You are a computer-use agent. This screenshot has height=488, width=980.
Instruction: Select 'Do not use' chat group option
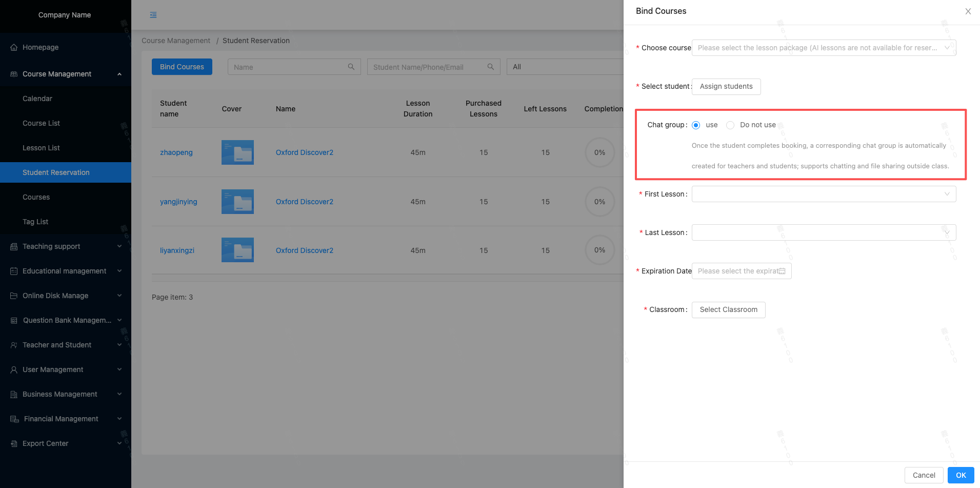[x=730, y=125]
